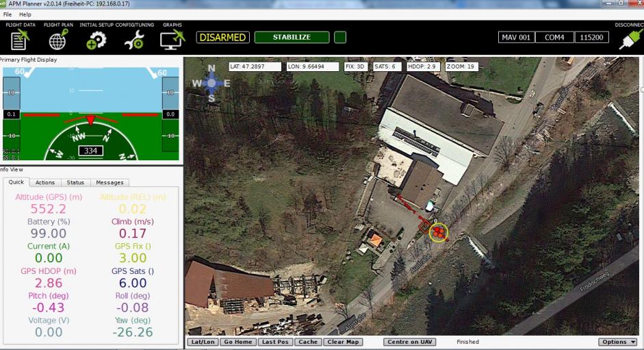This screenshot has height=350, width=644.
Task: Expand the map Options dropdown
Action: tap(617, 342)
